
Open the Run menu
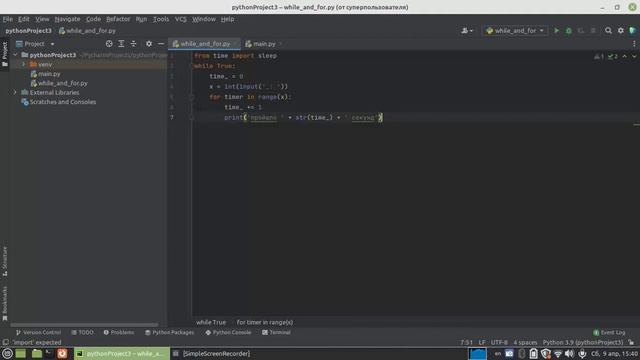pyautogui.click(x=141, y=19)
